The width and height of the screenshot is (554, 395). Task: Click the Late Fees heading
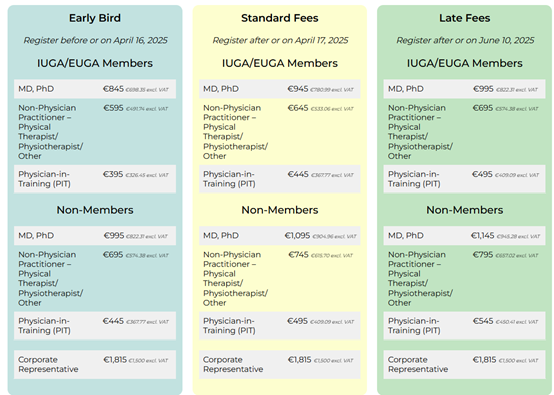click(x=464, y=18)
